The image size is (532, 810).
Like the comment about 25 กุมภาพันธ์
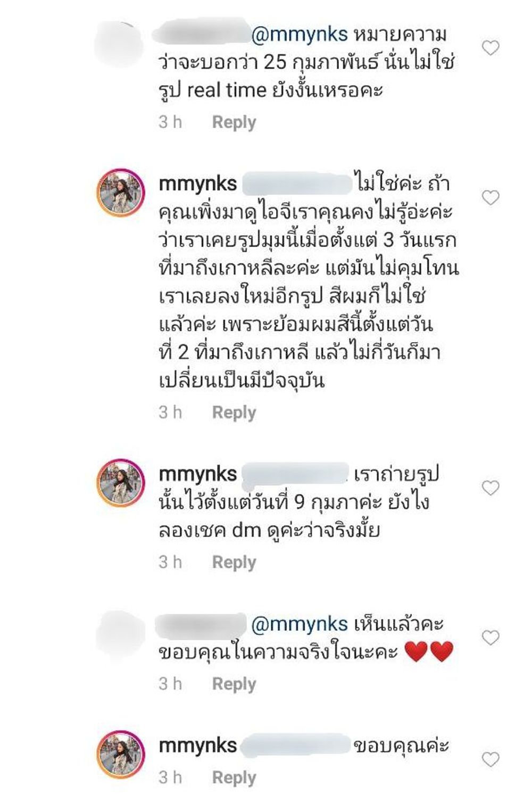491,48
